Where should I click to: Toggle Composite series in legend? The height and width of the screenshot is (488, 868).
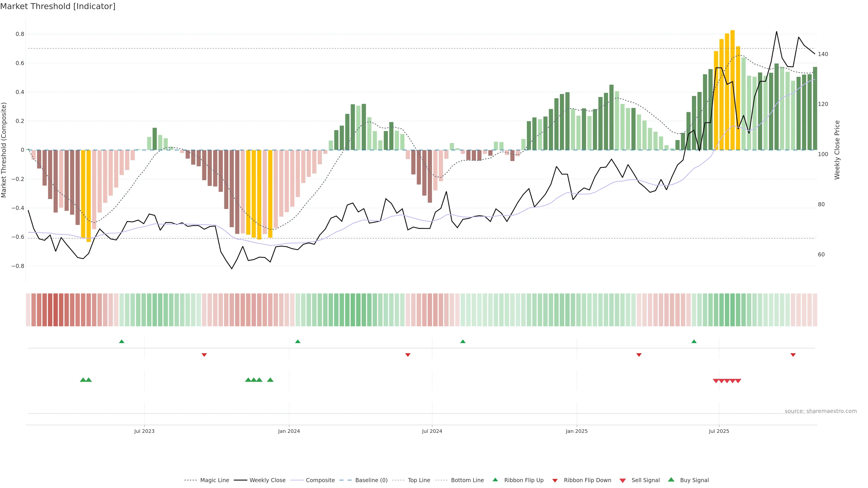(x=320, y=480)
